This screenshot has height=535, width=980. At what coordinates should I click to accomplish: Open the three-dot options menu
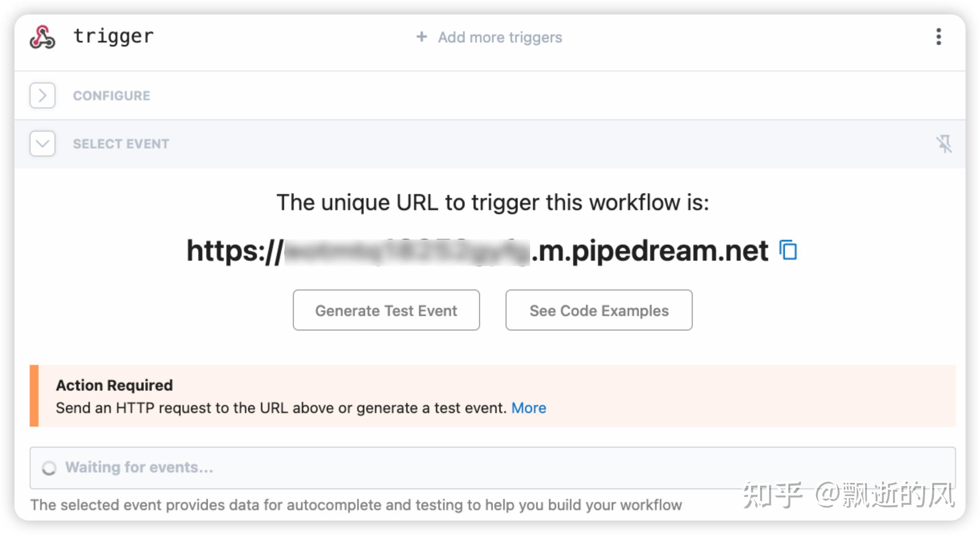[938, 37]
